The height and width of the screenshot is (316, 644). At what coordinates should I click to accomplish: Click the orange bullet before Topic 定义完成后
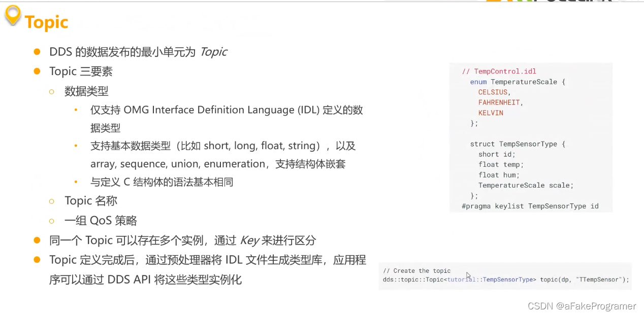coord(37,260)
